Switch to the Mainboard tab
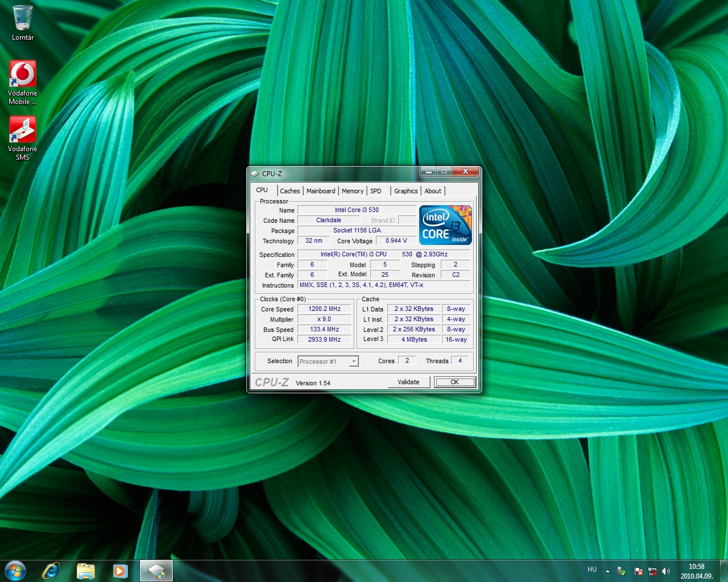This screenshot has width=728, height=582. pyautogui.click(x=321, y=191)
